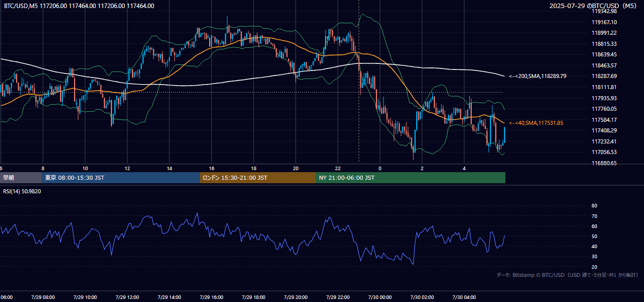Image resolution: width=644 pixels, height=302 pixels.
Task: Click hour label 18 under price chart
Action: tap(254, 168)
